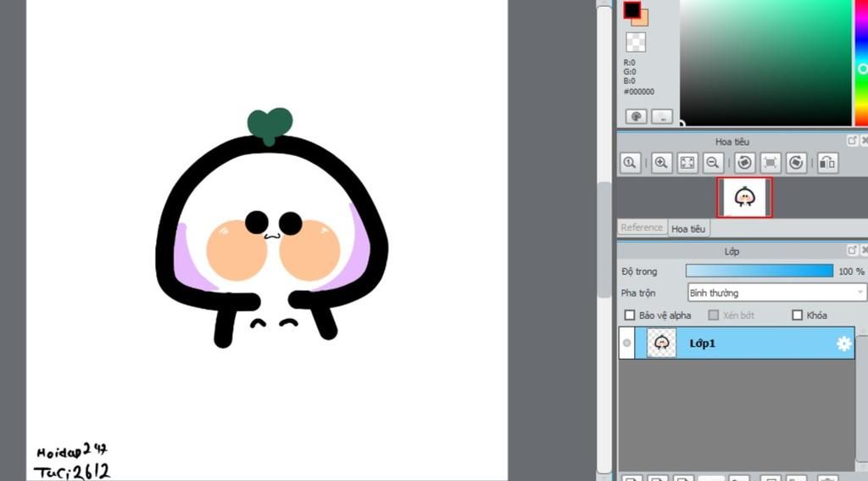
Task: Fit canvas to window in Hoa tiêu
Action: click(687, 162)
